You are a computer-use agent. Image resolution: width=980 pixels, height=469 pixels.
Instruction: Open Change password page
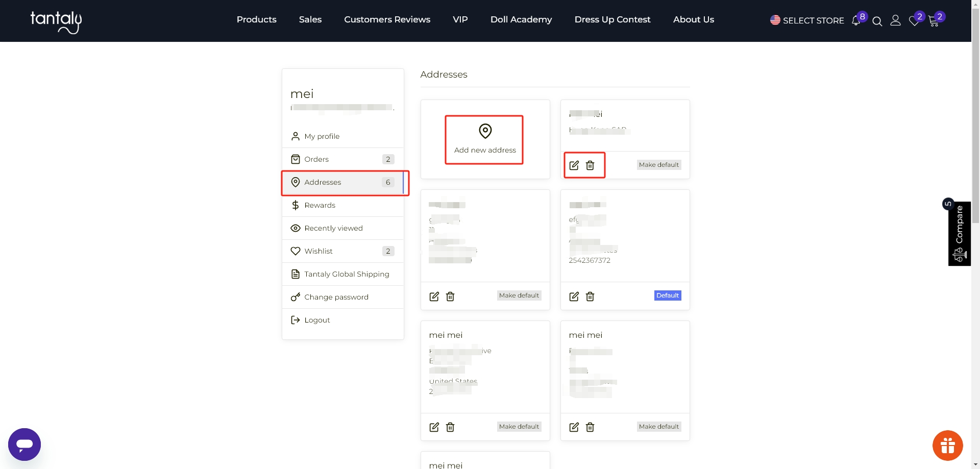pos(343,297)
